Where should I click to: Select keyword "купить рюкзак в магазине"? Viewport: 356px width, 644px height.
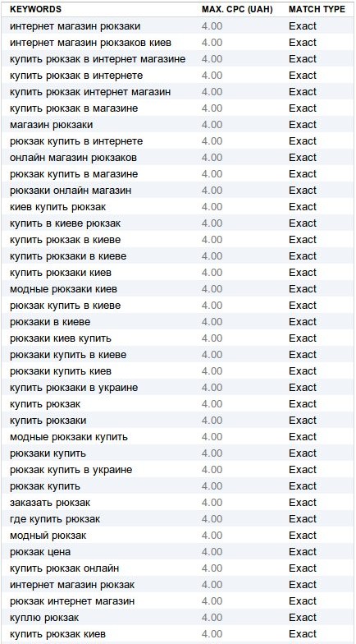click(74, 108)
